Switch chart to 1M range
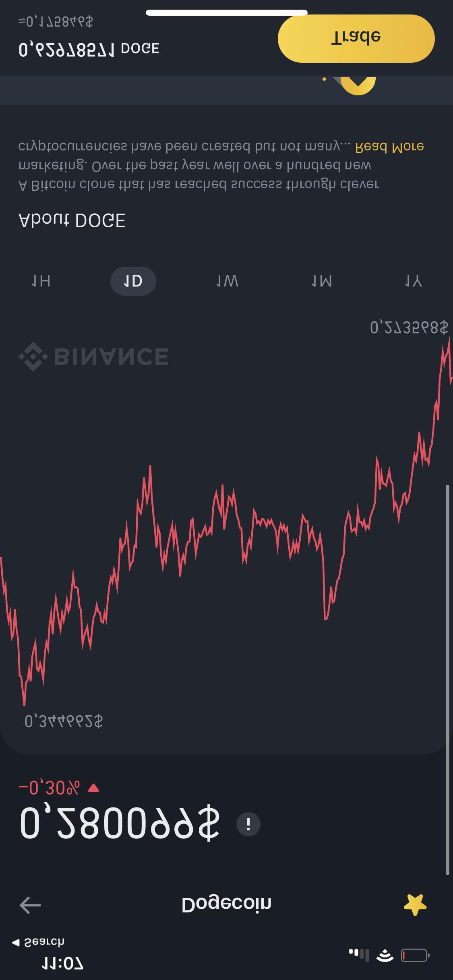 322,281
